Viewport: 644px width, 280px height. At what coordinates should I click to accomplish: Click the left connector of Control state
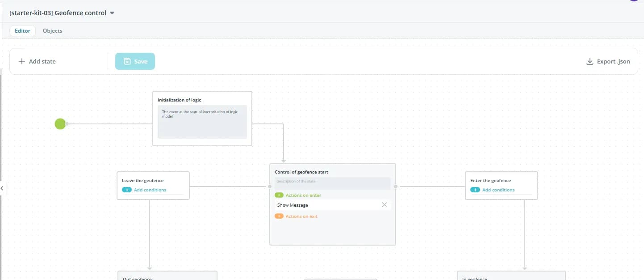coord(269,187)
